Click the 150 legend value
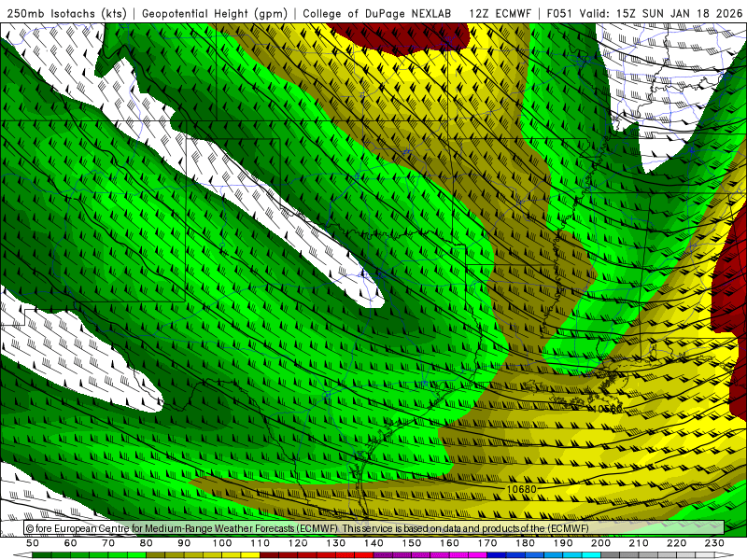The width and height of the screenshot is (747, 560). tap(412, 543)
